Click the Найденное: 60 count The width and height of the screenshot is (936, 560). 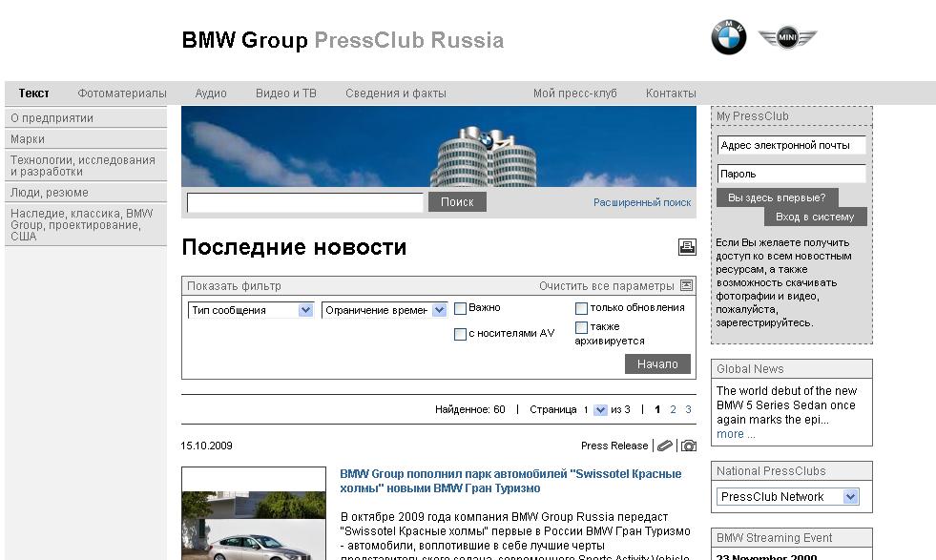(x=469, y=409)
